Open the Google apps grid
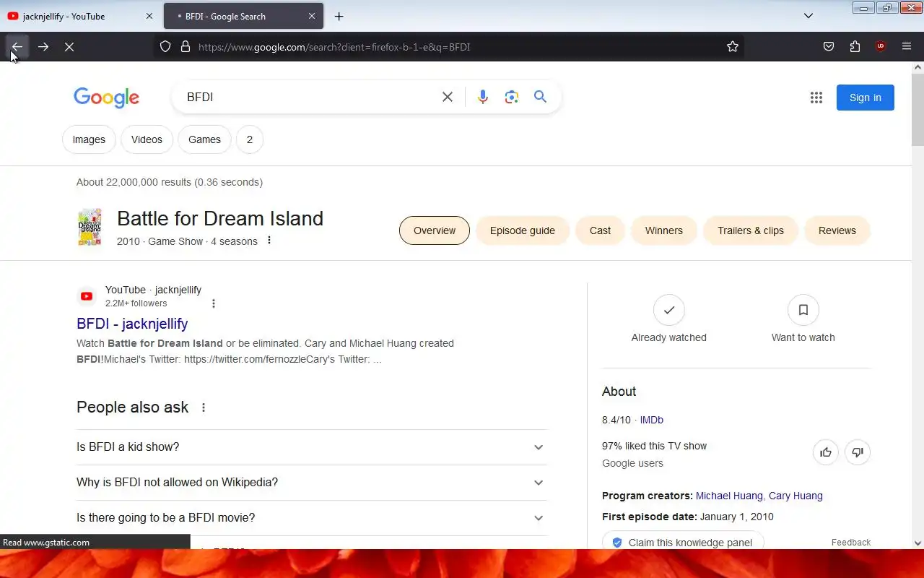This screenshot has width=924, height=578. click(816, 98)
